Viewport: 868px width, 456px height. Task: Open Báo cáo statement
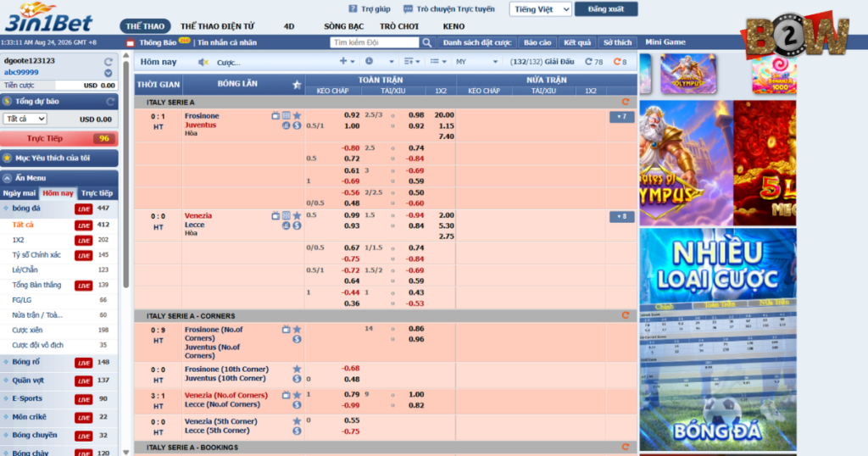537,42
